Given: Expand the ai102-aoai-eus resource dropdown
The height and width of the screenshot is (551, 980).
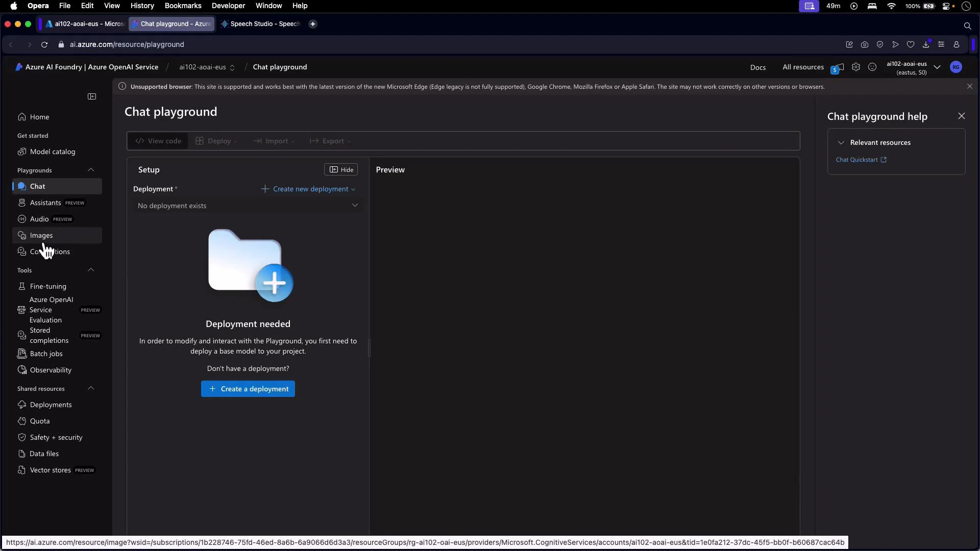Looking at the screenshot, I should point(937,67).
